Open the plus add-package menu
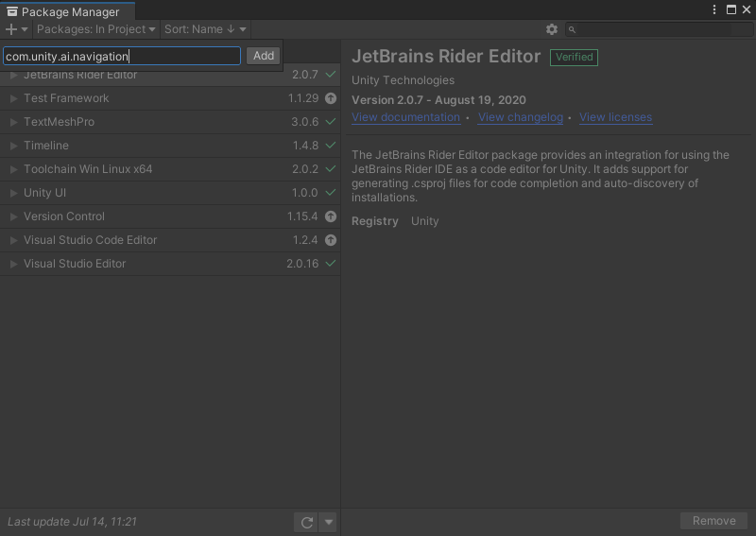 pyautogui.click(x=16, y=29)
